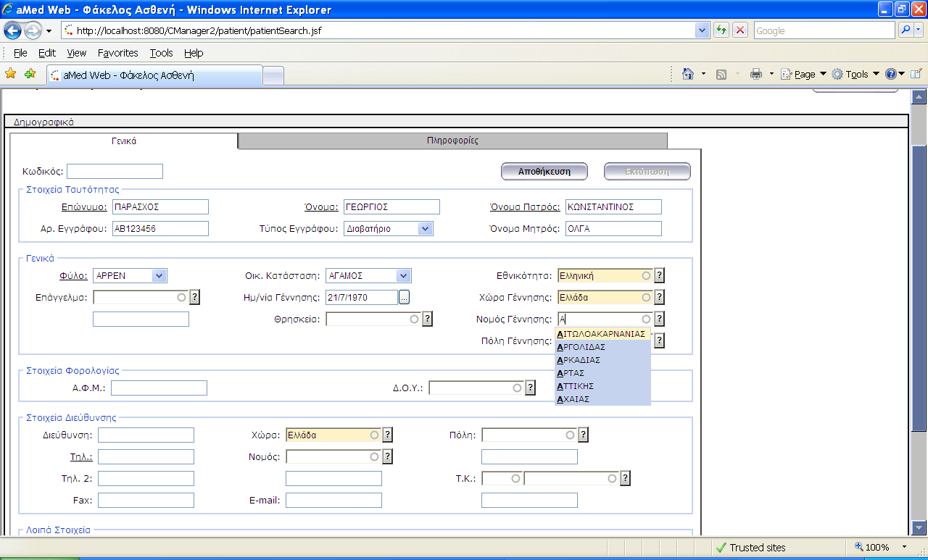
Task: Click the Google search box
Action: [824, 30]
